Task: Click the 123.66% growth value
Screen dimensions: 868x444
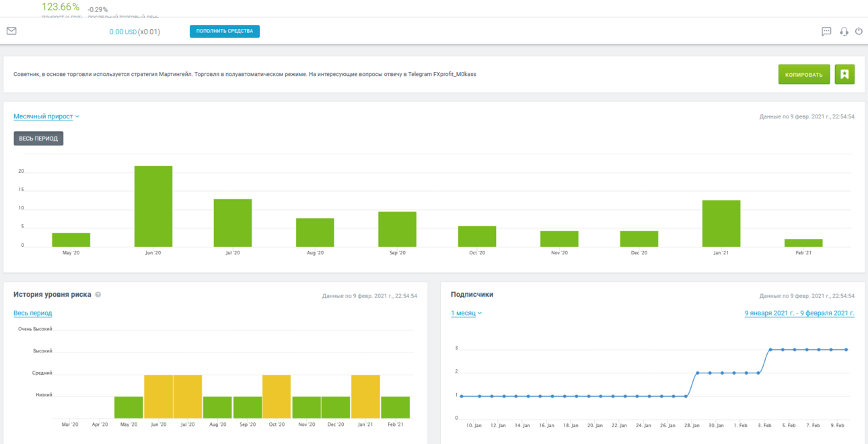Action: tap(61, 7)
